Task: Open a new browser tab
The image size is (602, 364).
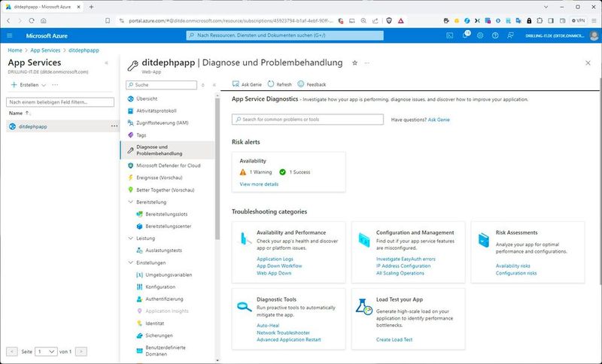Action: coord(91,7)
